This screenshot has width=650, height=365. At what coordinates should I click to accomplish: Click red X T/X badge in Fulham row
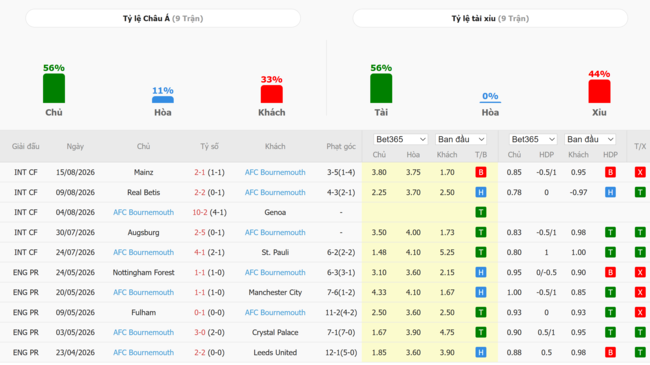coord(640,312)
